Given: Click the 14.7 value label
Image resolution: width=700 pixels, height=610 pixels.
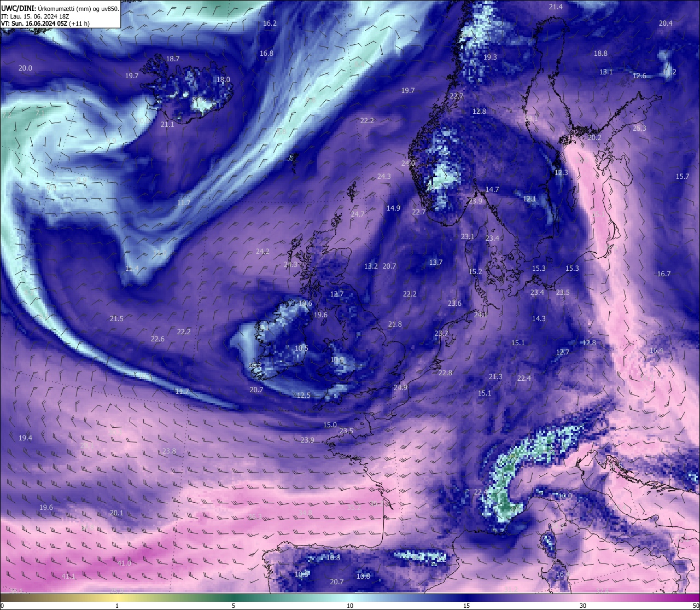Looking at the screenshot, I should 492,190.
